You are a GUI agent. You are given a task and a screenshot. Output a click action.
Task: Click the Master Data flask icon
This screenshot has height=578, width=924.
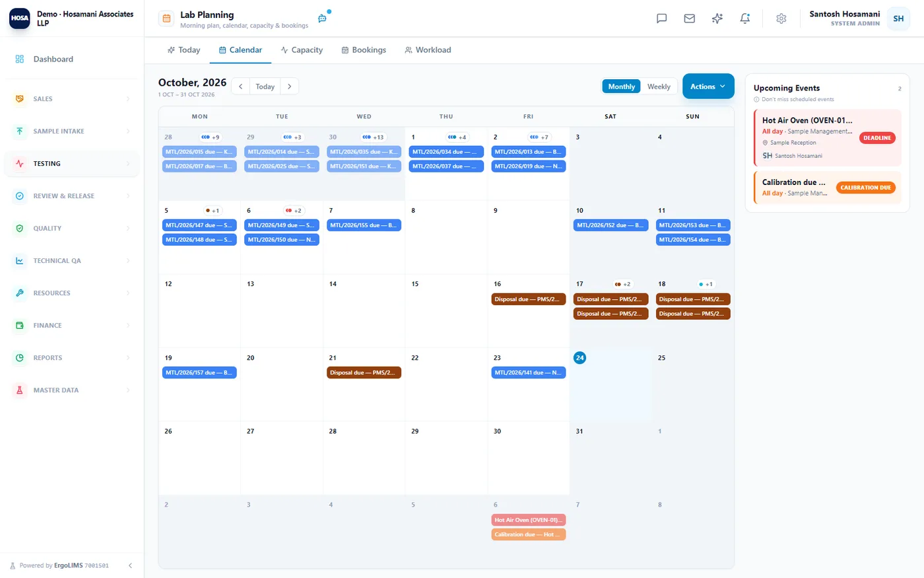tap(20, 390)
